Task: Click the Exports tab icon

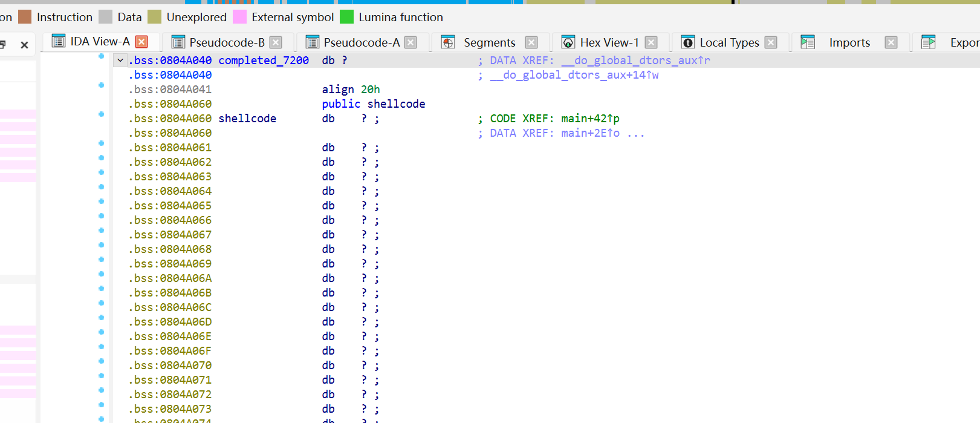Action: point(929,42)
